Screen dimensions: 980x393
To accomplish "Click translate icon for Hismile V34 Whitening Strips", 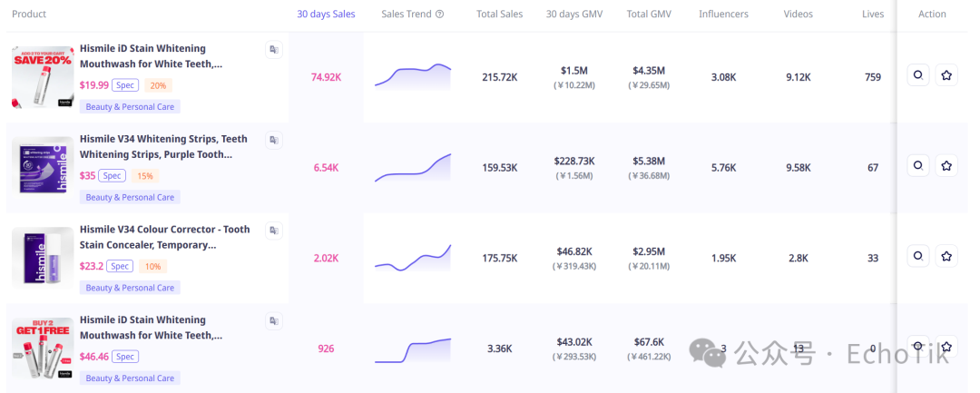I will coord(274,140).
